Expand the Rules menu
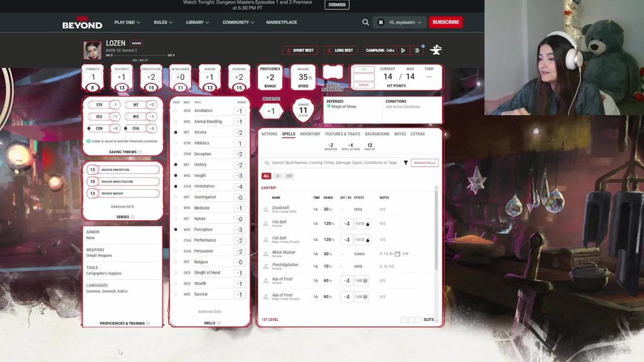Screen dimensions: 644x362 point(163,22)
